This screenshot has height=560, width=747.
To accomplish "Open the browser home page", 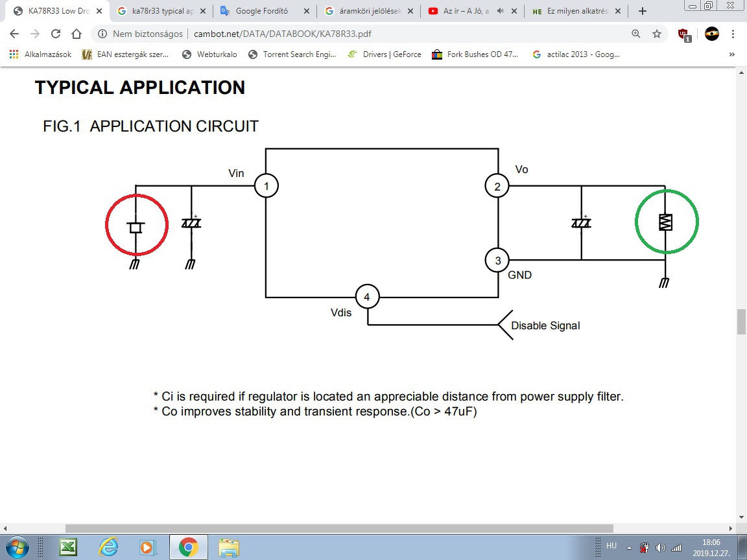I will pos(77,34).
